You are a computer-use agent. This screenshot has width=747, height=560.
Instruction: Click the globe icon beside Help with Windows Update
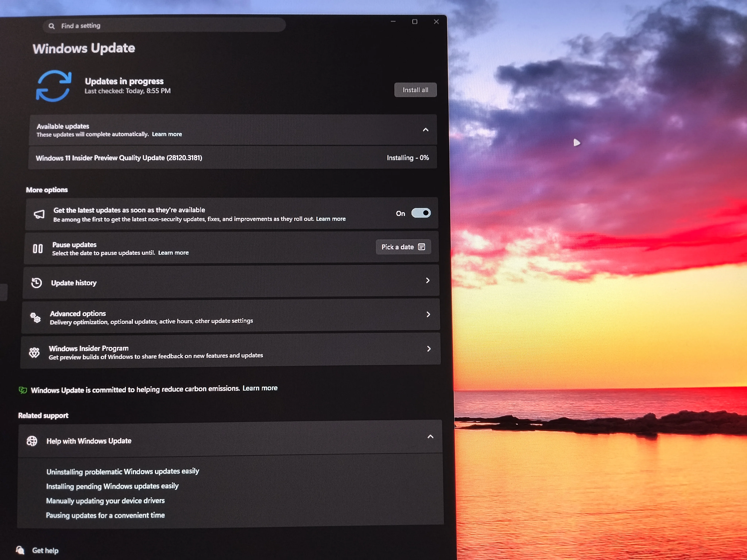point(32,441)
